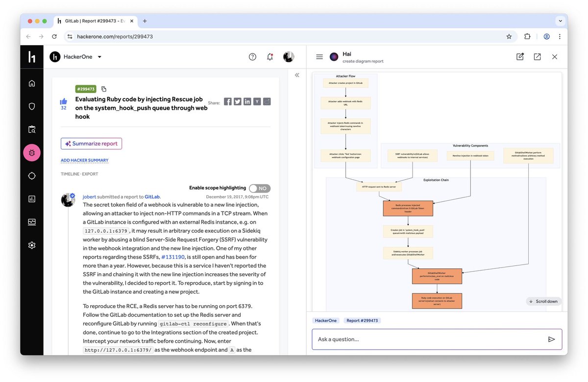588x382 pixels.
Task: Open the activity monitor sidebar icon
Action: 32,222
